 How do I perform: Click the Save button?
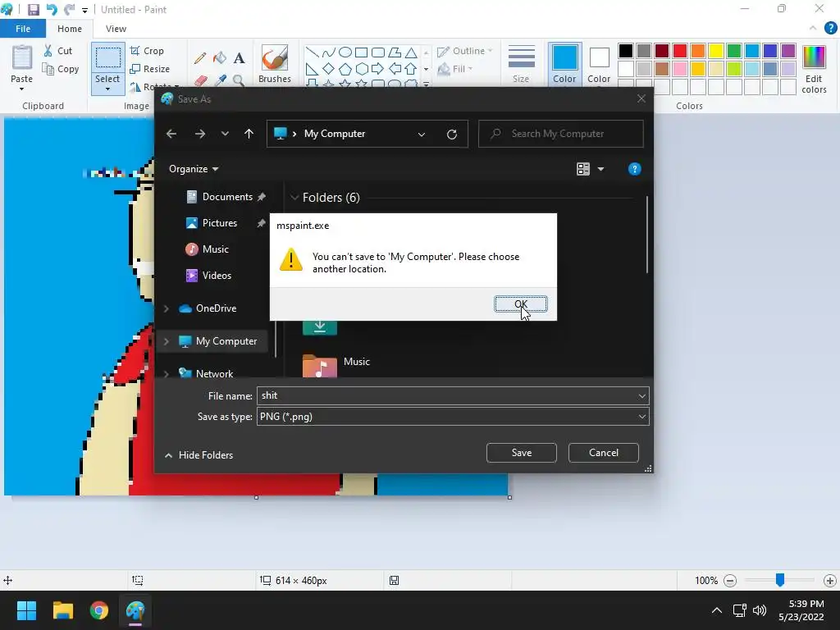(x=521, y=453)
